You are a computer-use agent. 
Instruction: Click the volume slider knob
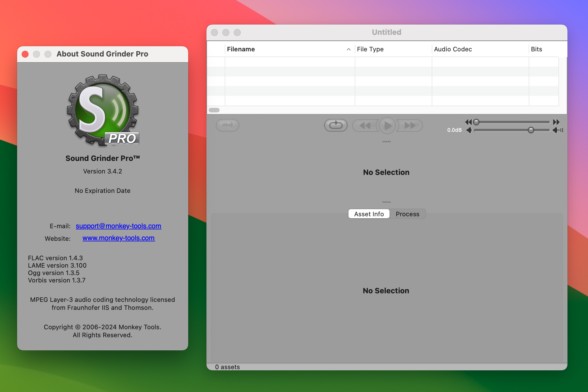pyautogui.click(x=531, y=130)
